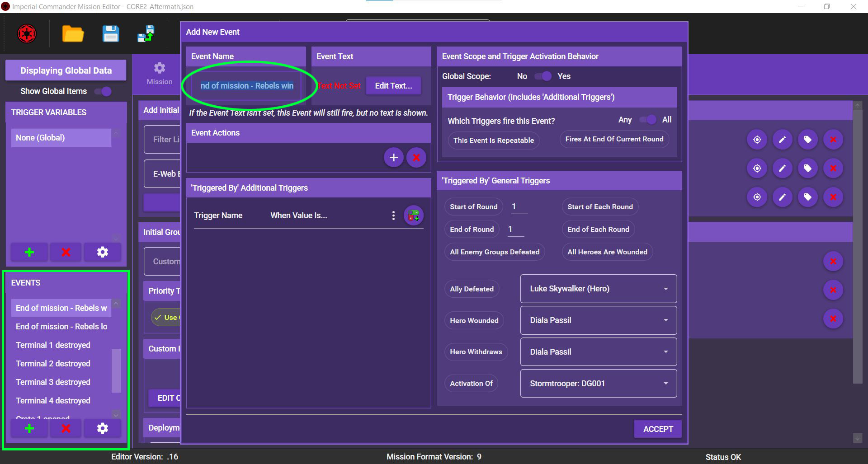Select Terminal 2 destroyed event

click(x=61, y=364)
